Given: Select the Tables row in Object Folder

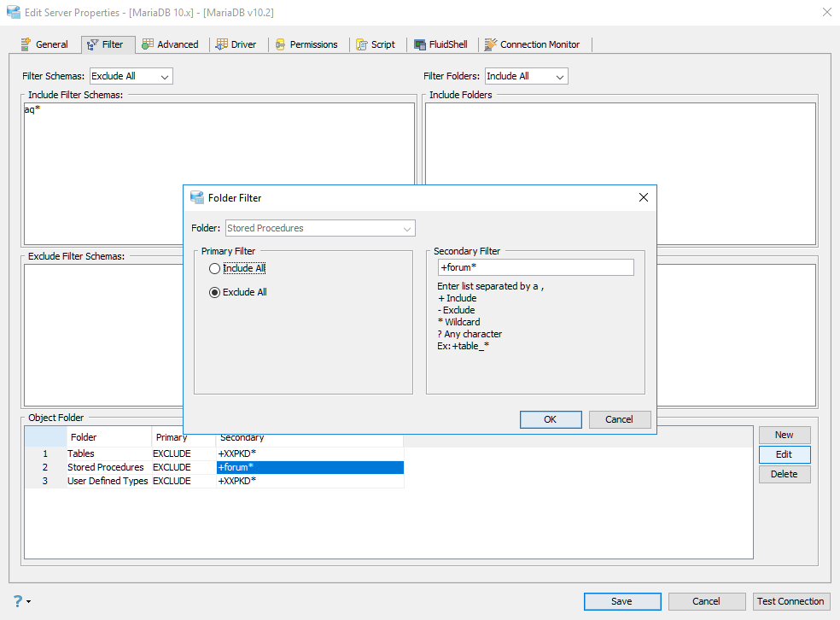Looking at the screenshot, I should tap(214, 453).
